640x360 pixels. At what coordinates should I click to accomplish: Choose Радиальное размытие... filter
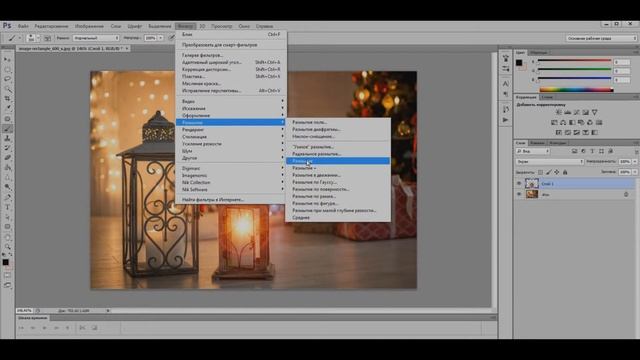point(316,154)
